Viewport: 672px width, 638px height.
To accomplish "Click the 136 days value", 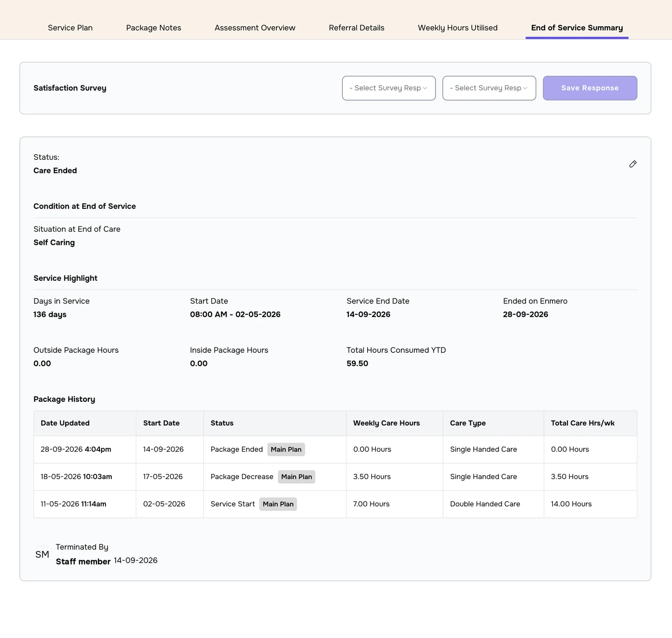I will (50, 314).
